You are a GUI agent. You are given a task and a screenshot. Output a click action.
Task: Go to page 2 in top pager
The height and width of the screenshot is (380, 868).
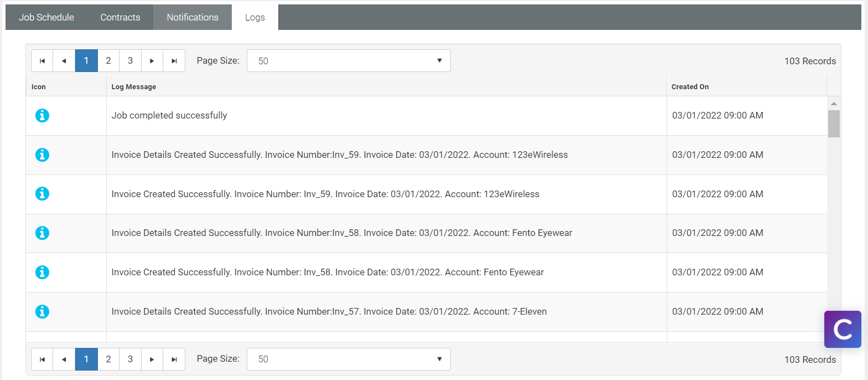tap(108, 61)
